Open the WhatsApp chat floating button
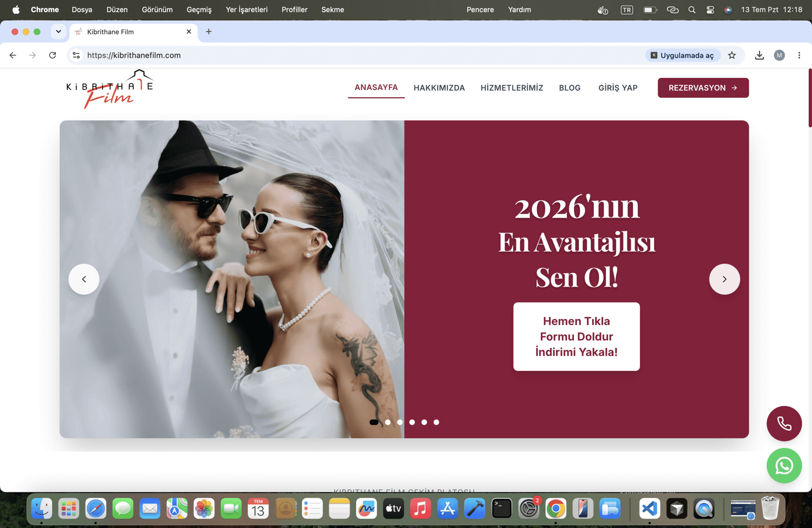This screenshot has height=528, width=812. click(x=784, y=465)
